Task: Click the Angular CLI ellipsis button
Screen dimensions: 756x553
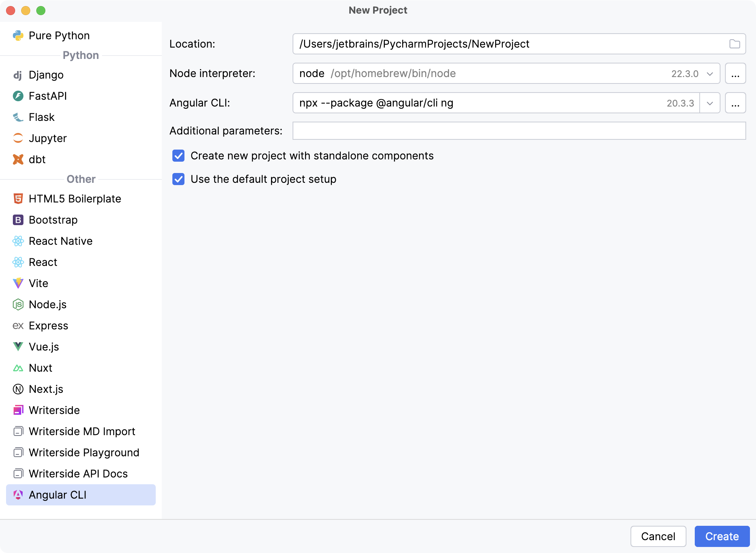Action: 735,103
